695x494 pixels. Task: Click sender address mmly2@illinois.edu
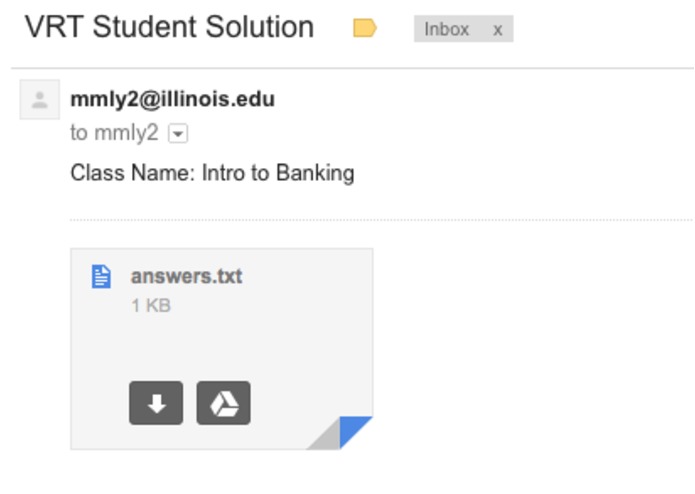click(x=172, y=99)
